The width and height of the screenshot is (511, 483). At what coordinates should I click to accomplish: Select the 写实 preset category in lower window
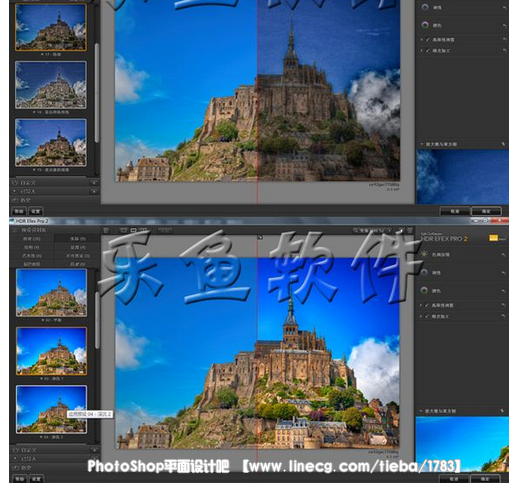point(78,239)
